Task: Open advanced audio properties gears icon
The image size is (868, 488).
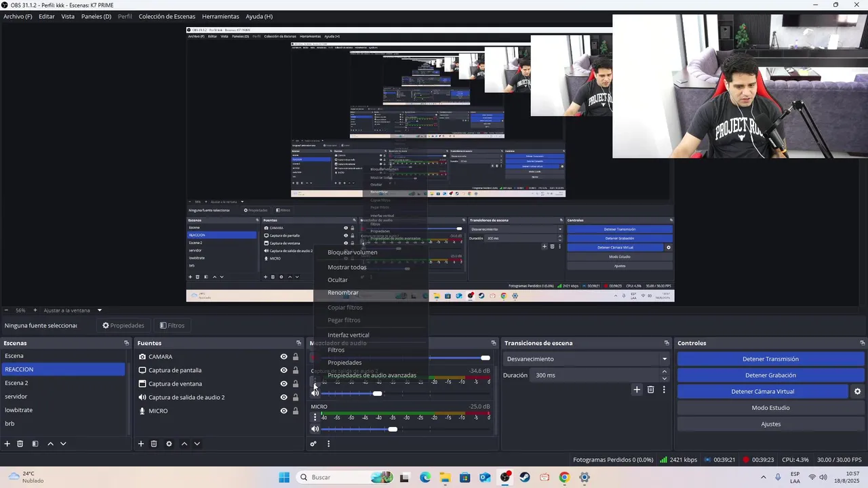Action: click(313, 444)
